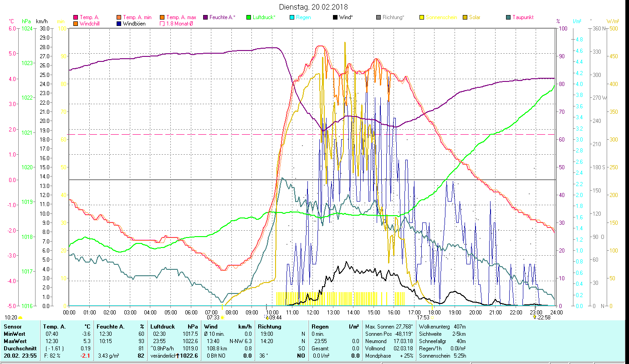This screenshot has height=364, width=629.
Task: Click the Vollmond date entry
Action: tap(390, 348)
